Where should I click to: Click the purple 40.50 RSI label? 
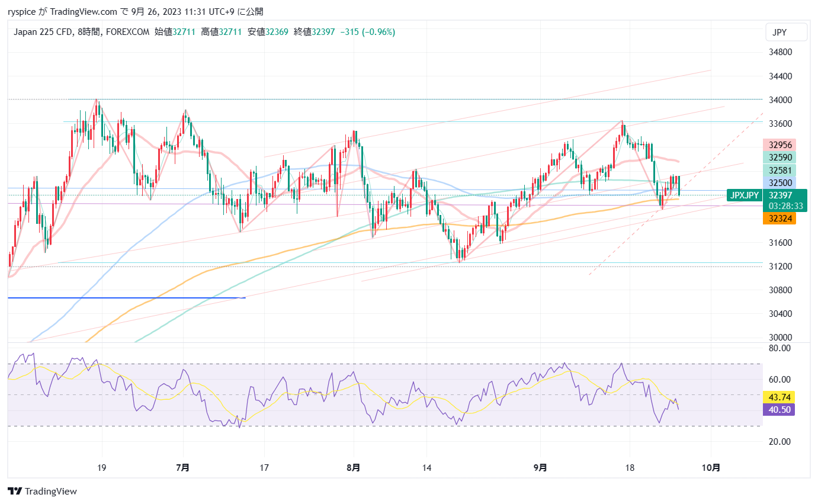coord(778,409)
